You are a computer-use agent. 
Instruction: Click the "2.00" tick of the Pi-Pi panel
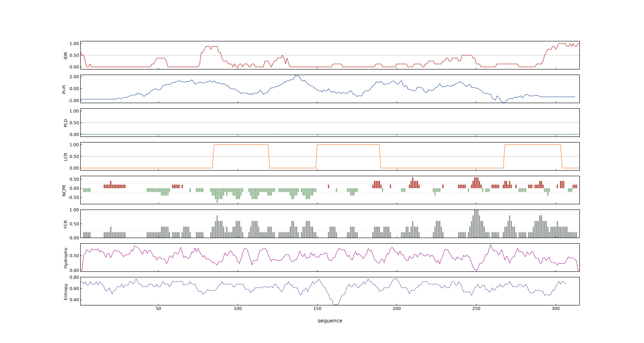pos(74,77)
